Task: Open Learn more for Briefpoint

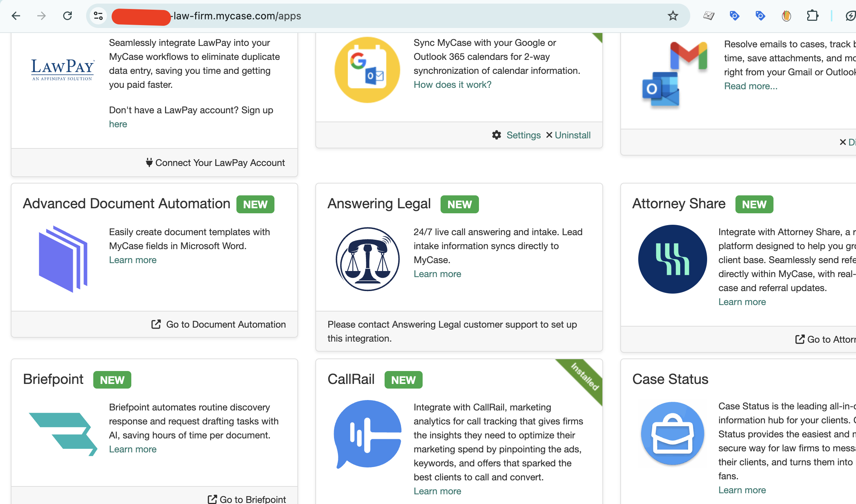Action: click(x=133, y=449)
